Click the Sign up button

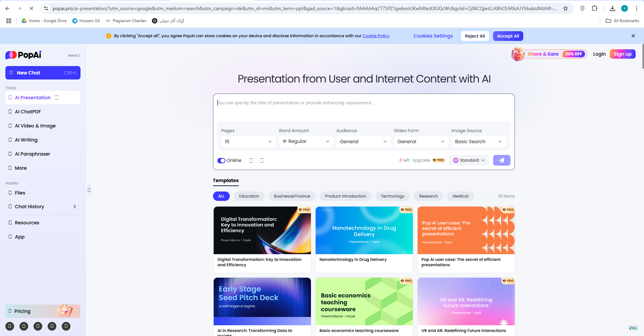(623, 54)
